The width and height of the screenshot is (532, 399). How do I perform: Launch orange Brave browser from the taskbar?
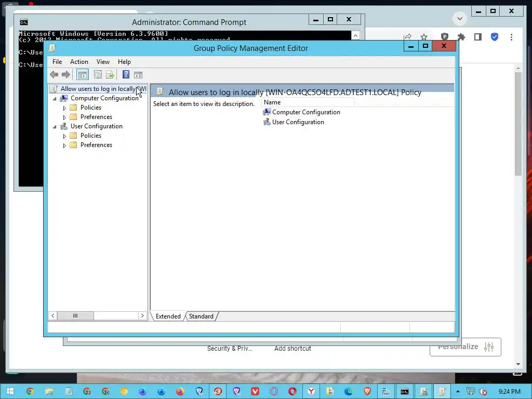(367, 392)
